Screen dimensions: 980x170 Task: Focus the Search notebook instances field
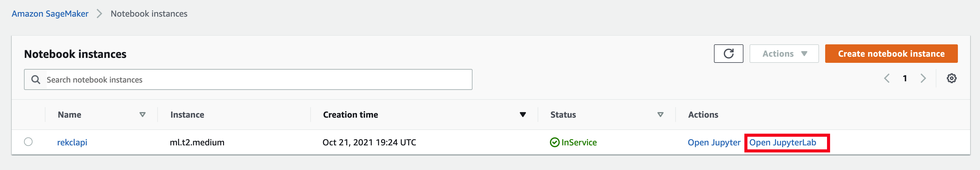248,79
